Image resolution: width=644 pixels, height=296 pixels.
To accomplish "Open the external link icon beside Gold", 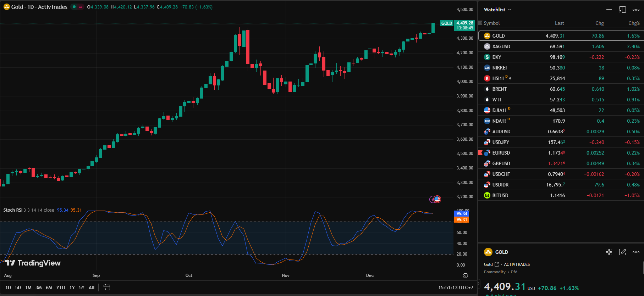I will pyautogui.click(x=497, y=264).
